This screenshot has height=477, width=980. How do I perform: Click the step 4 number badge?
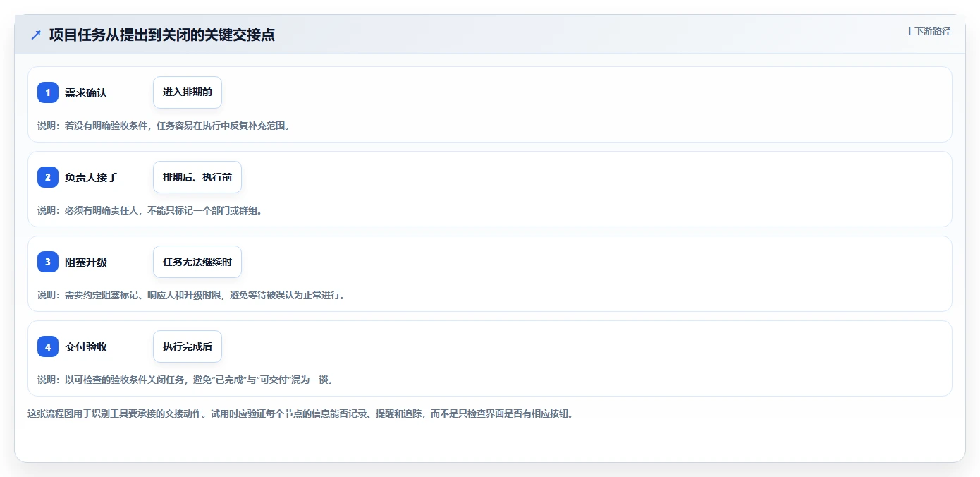pyautogui.click(x=48, y=346)
